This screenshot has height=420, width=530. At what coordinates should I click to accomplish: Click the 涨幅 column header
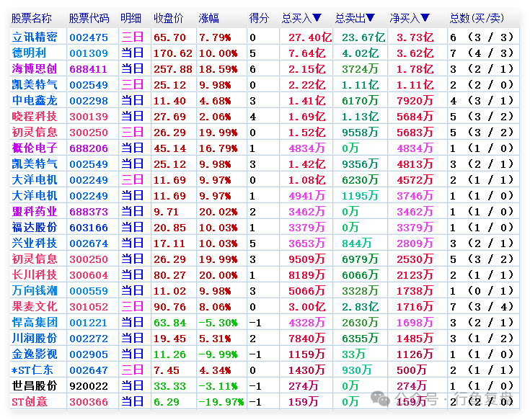208,18
